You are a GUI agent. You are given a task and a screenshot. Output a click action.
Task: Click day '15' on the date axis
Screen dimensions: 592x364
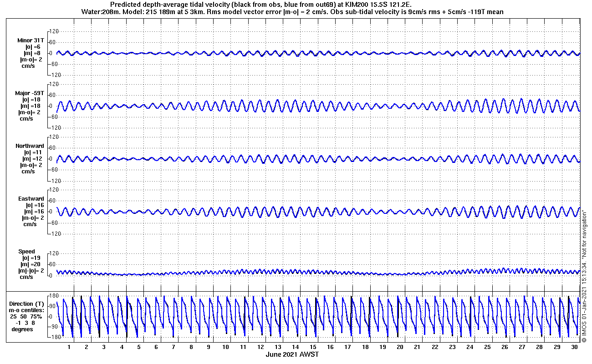pyautogui.click(x=313, y=347)
